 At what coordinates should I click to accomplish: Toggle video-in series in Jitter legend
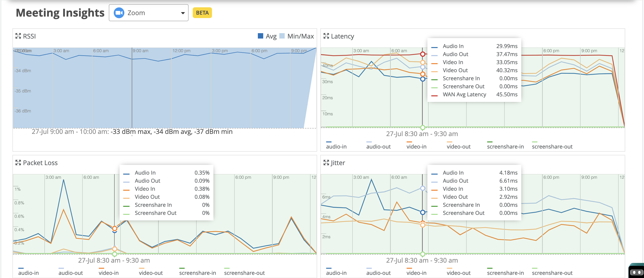tap(416, 273)
